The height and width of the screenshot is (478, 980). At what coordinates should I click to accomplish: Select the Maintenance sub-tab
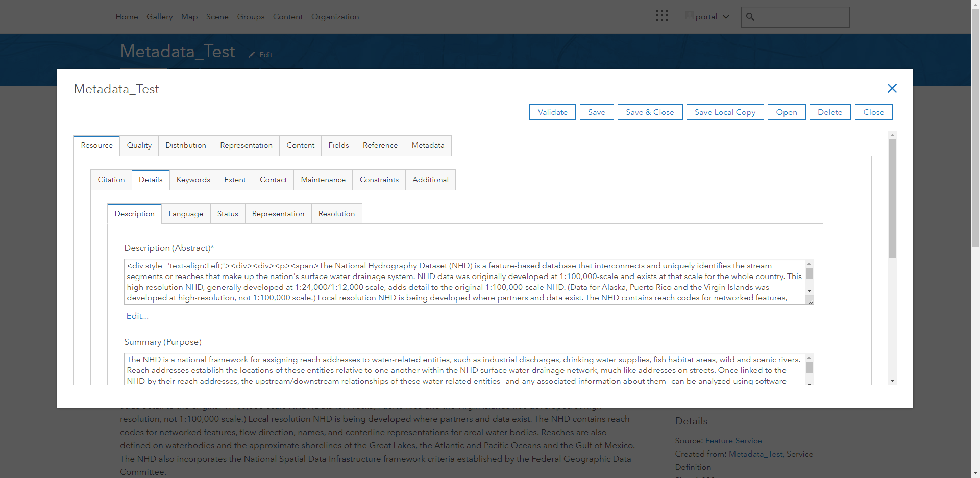[x=323, y=180]
